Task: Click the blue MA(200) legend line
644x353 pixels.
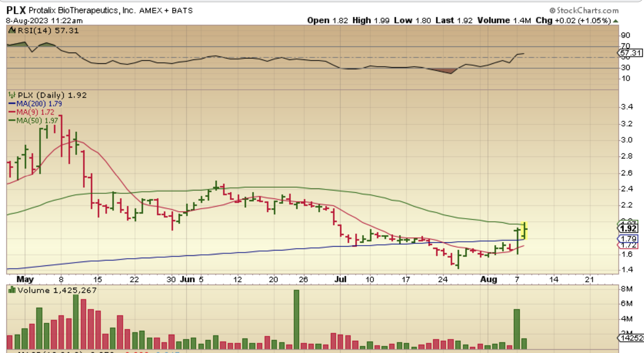Action: pos(12,104)
